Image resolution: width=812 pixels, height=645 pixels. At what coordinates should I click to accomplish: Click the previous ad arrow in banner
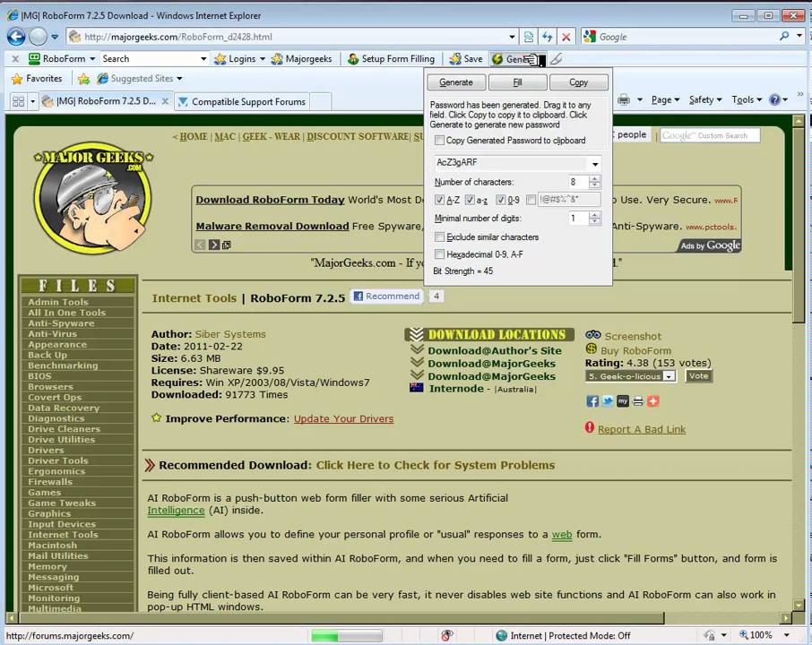(200, 245)
